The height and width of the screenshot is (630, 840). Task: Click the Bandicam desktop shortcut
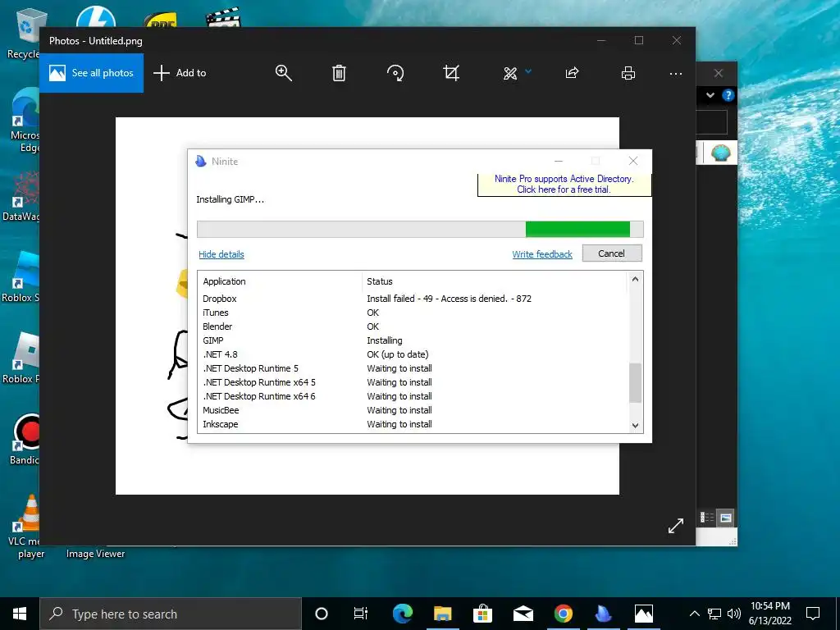(x=25, y=440)
